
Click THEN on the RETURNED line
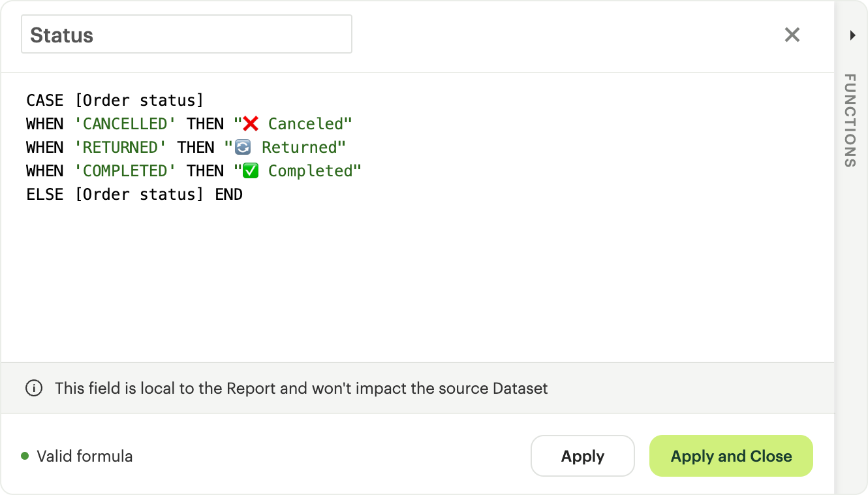pos(196,148)
